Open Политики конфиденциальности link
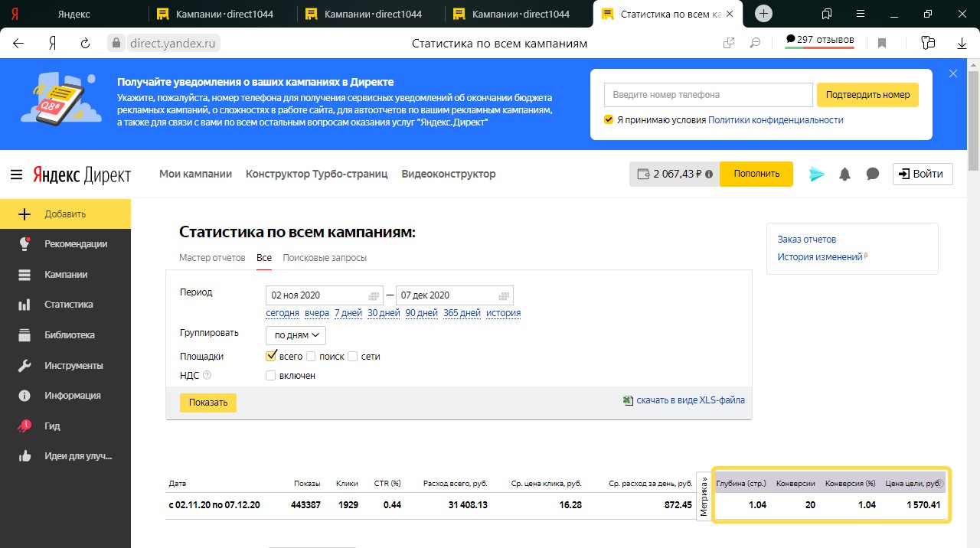This screenshot has width=980, height=548. coord(776,120)
